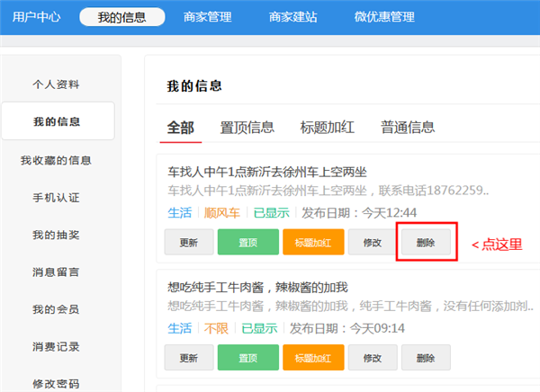Image resolution: width=540 pixels, height=392 pixels.
Task: Open 我的抽奖 from the sidebar
Action: coord(56,235)
